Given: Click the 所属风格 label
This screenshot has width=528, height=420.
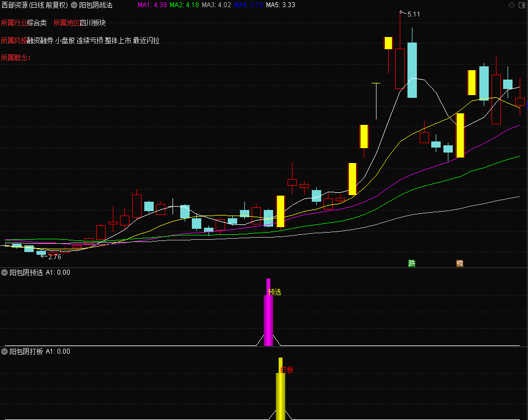Looking at the screenshot, I should click(x=14, y=40).
